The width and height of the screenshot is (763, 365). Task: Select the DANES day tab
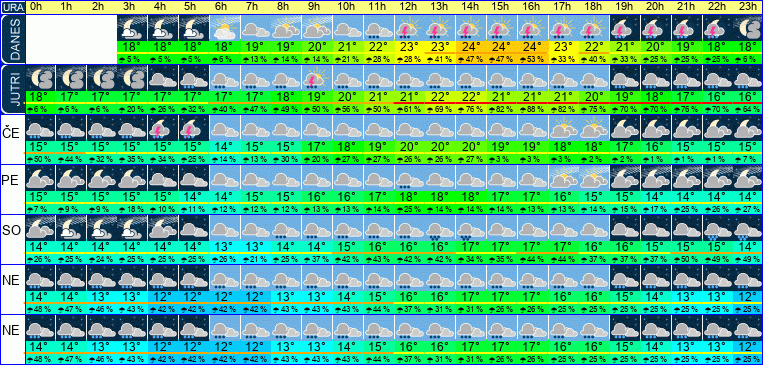click(12, 39)
